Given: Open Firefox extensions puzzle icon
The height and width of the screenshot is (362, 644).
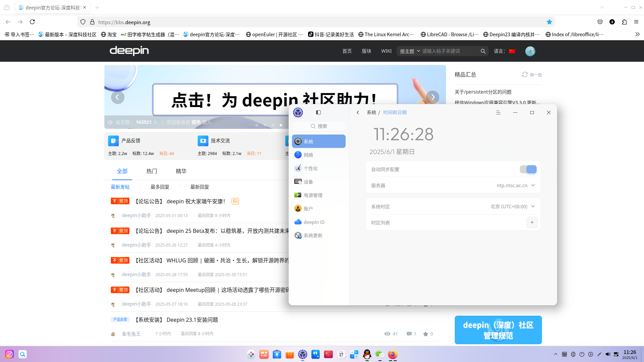Looking at the screenshot, I should (x=624, y=22).
